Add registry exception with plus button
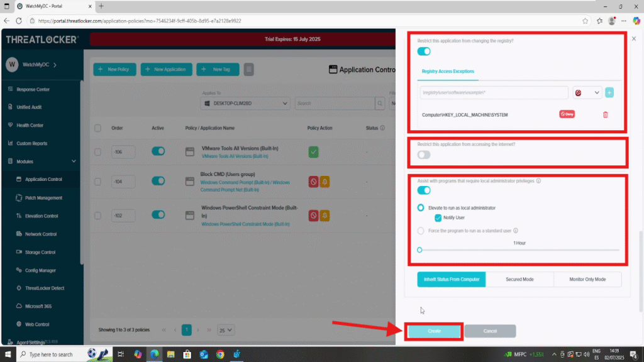 [609, 93]
